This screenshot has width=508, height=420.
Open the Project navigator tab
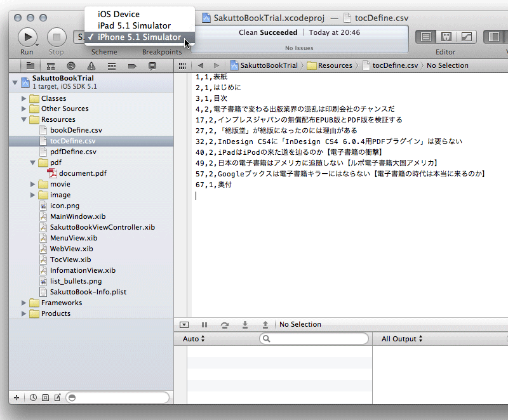point(30,66)
